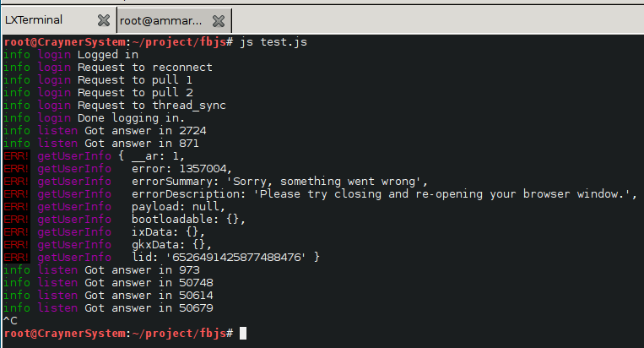Click the terminal cursor block at prompt
Screen dimensions: 644x348
point(243,333)
